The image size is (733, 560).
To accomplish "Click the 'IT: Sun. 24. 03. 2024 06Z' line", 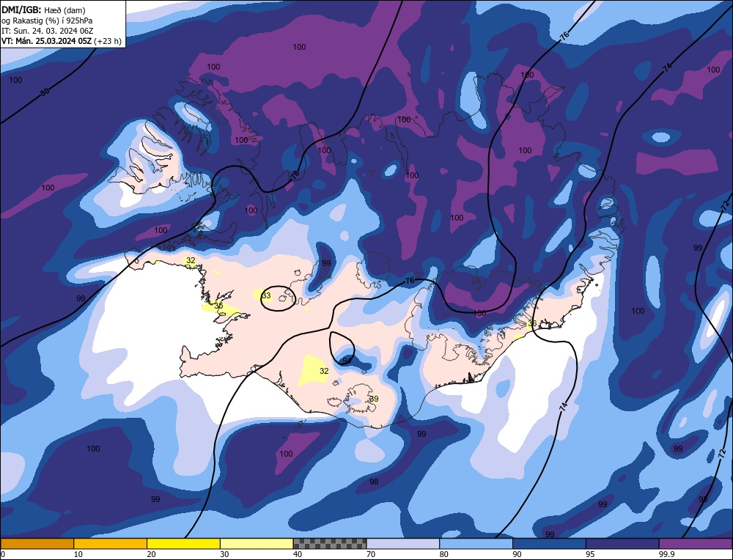I will (x=48, y=31).
